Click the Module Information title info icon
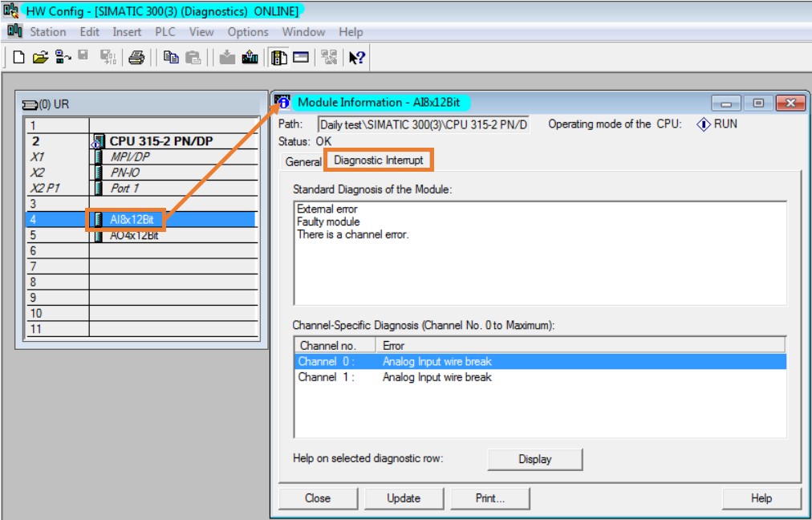 click(x=282, y=102)
